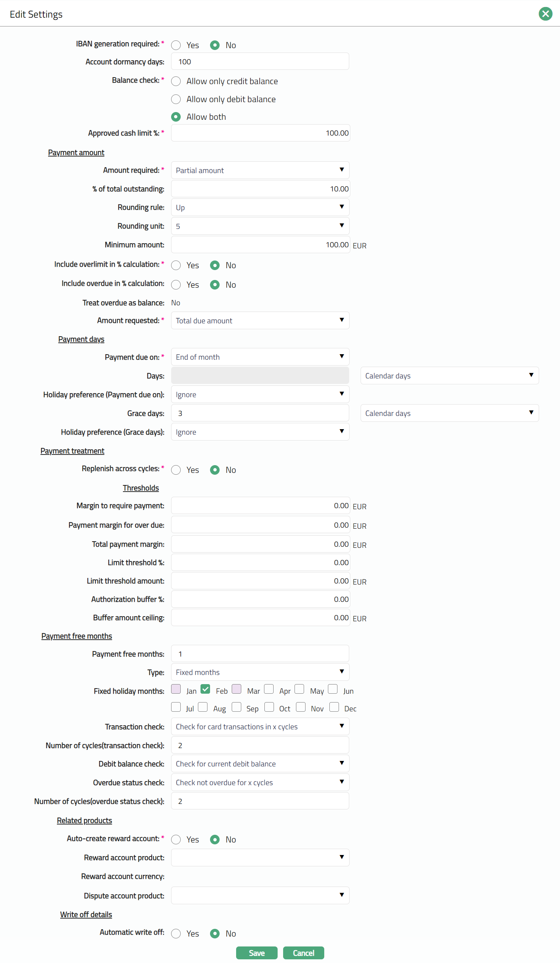The height and width of the screenshot is (963, 560).
Task: Select Yes for Automatic write off
Action: pyautogui.click(x=176, y=934)
